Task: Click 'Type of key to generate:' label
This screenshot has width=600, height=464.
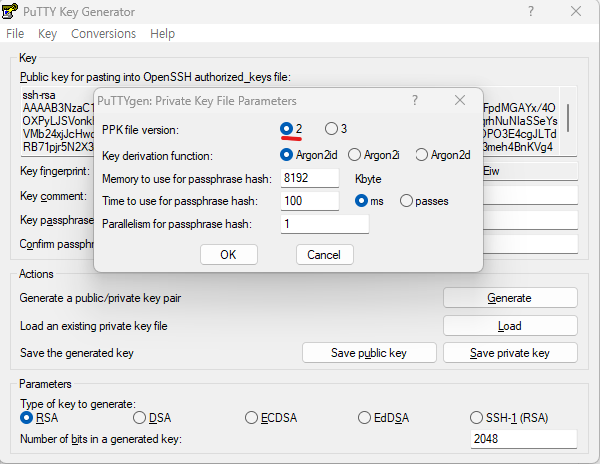Action: [78, 404]
